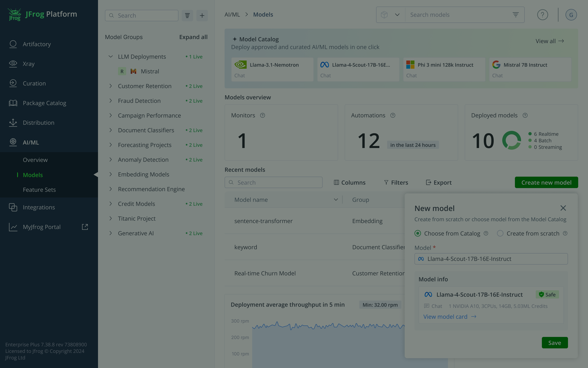Expand the Anomaly Detection group
Image resolution: width=588 pixels, height=368 pixels.
pos(110,159)
